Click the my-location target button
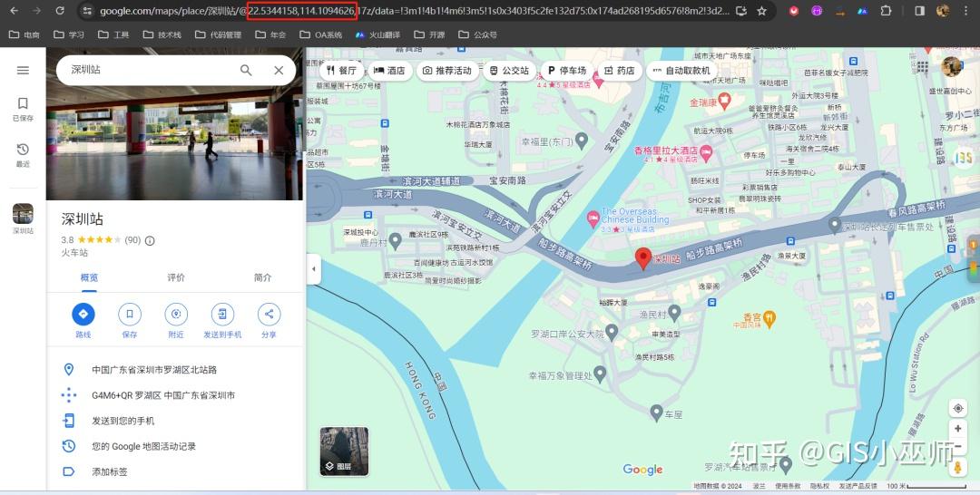980x495 pixels. click(x=957, y=408)
